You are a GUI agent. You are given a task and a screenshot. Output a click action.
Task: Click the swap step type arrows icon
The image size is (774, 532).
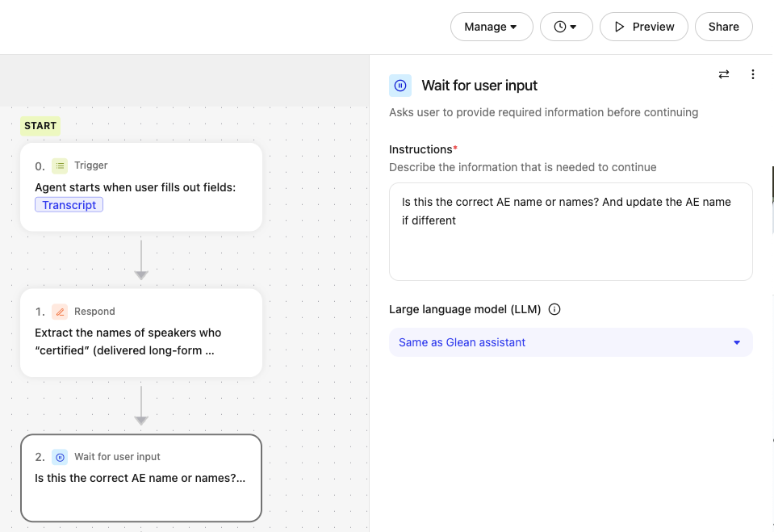[x=723, y=74]
